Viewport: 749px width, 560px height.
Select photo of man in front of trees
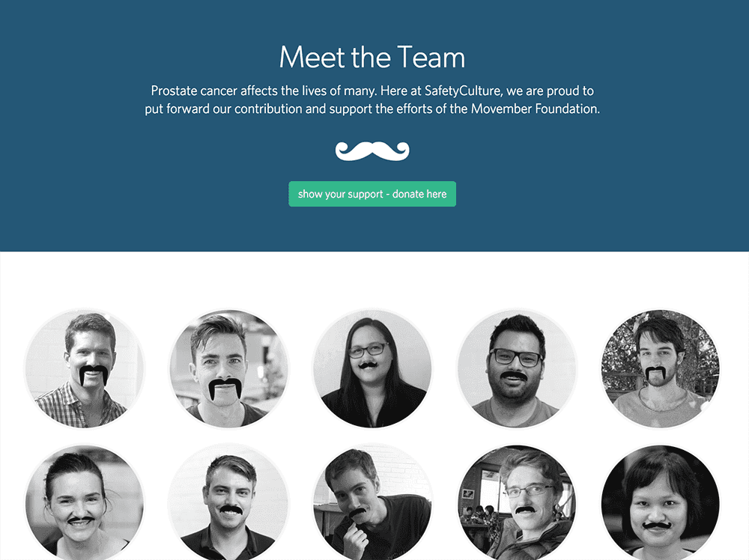(x=660, y=368)
